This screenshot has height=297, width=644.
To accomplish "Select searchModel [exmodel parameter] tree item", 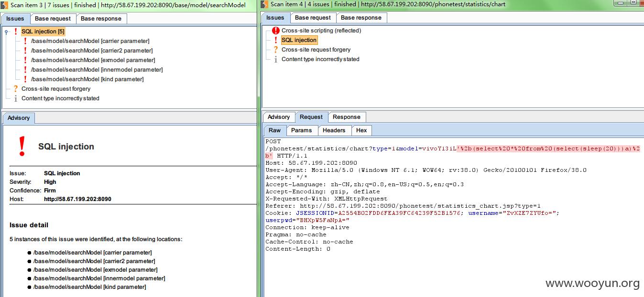I will click(x=93, y=60).
